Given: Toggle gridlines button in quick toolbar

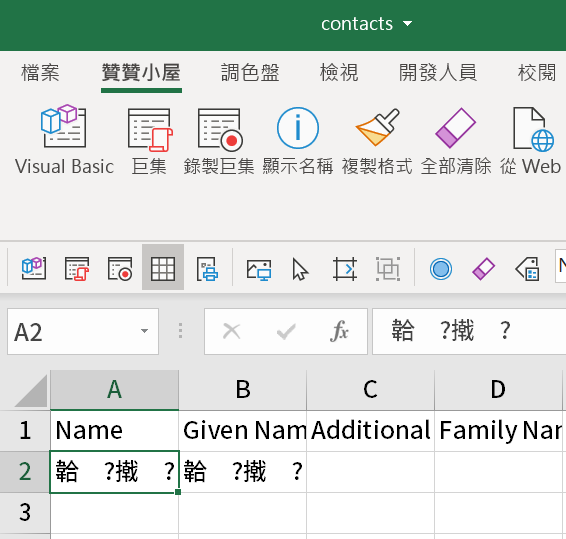Looking at the screenshot, I should [x=163, y=268].
